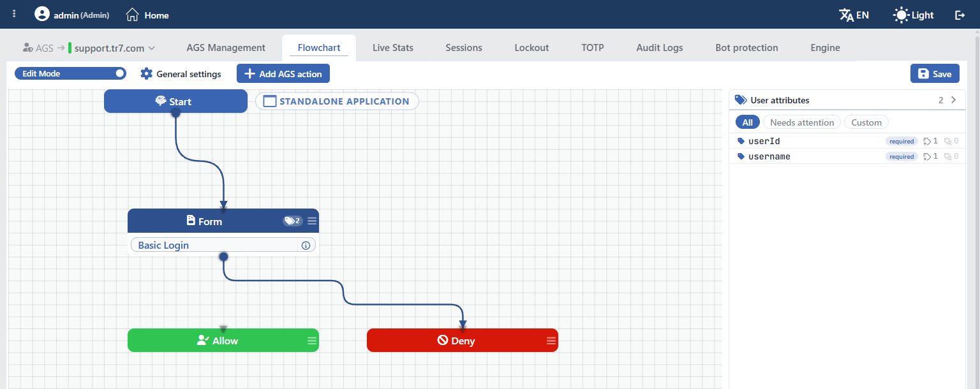Viewport: 980px width, 389px height.
Task: Click the admin (Admin) username label
Action: pos(81,15)
